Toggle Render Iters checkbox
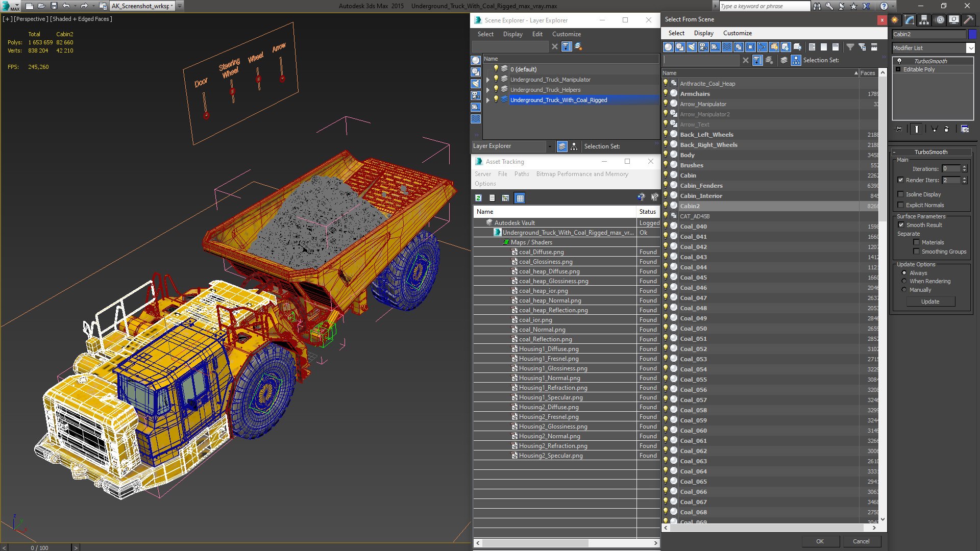Image resolution: width=980 pixels, height=551 pixels. pyautogui.click(x=901, y=180)
